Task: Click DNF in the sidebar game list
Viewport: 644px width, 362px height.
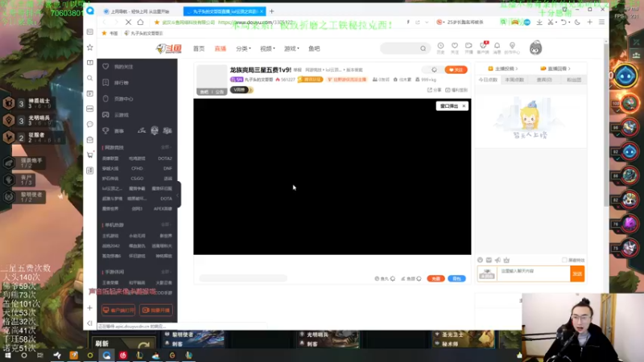Action: coord(167,168)
